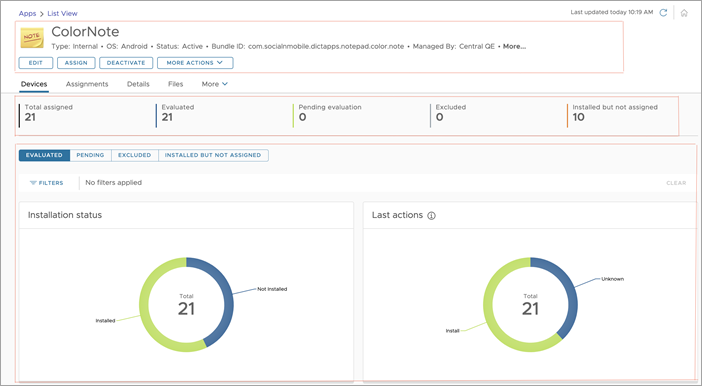Click the Not Installed chart label
This screenshot has height=386, width=702.
[x=272, y=289]
